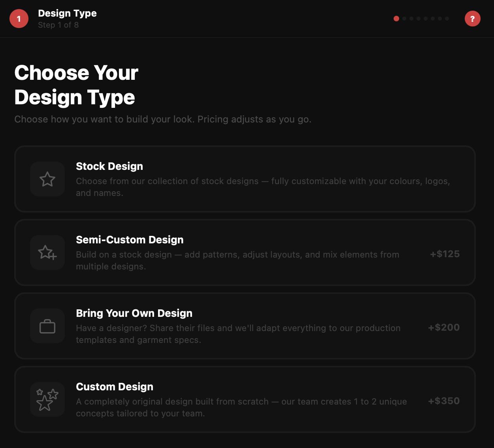Click the briefcase icon for Bring Your Own Design
This screenshot has width=494, height=448.
point(47,326)
